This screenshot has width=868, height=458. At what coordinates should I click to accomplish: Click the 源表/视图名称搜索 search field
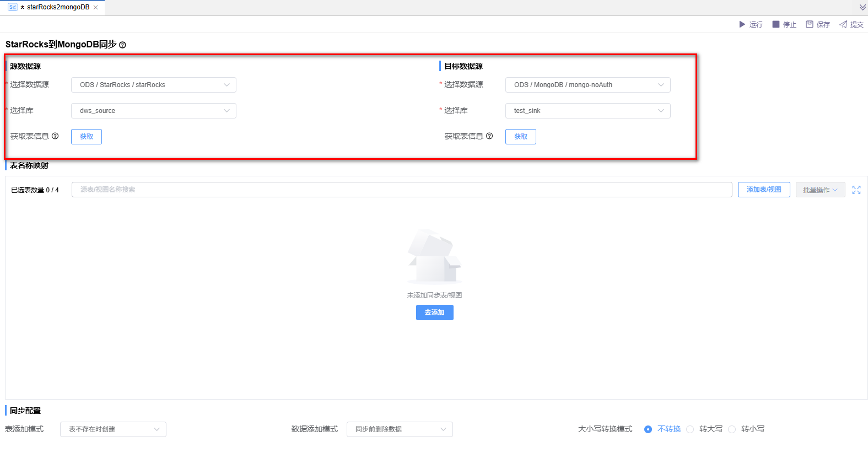[x=401, y=190]
